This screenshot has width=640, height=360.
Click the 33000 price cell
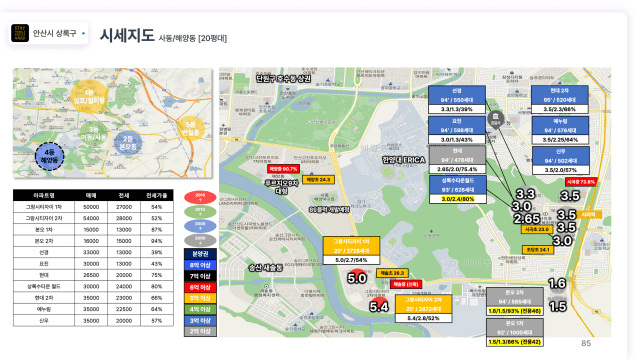(91, 252)
